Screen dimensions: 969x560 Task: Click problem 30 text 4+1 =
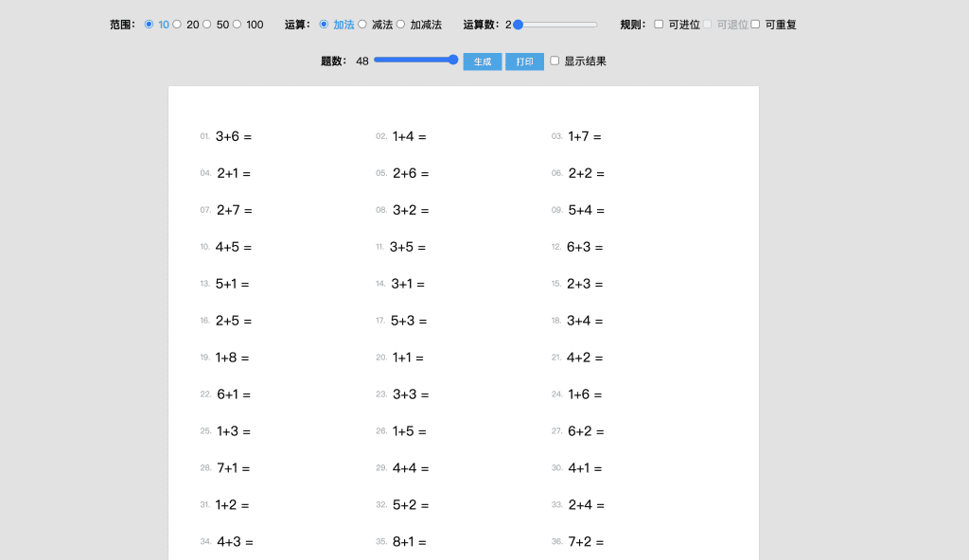tap(585, 468)
